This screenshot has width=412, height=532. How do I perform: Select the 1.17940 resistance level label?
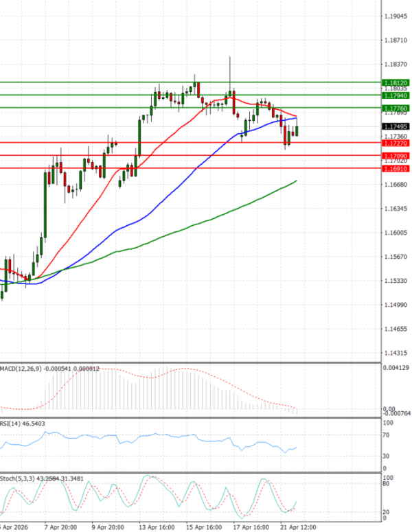coord(396,95)
